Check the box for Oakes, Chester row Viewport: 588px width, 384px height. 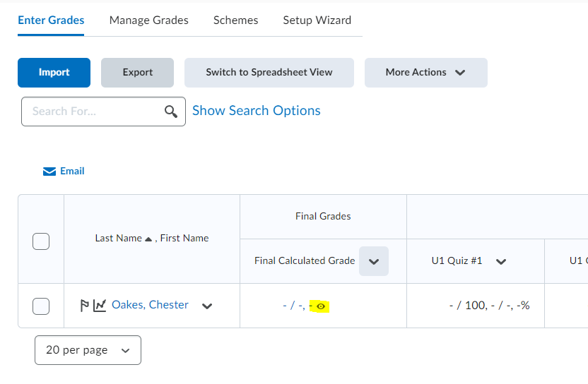click(x=41, y=306)
